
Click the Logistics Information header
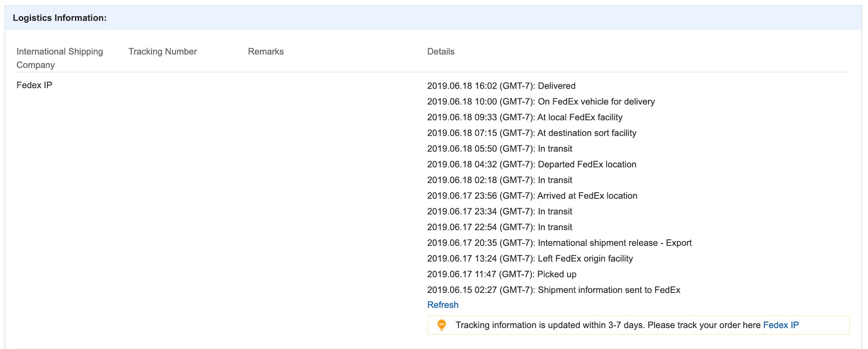pyautogui.click(x=59, y=18)
